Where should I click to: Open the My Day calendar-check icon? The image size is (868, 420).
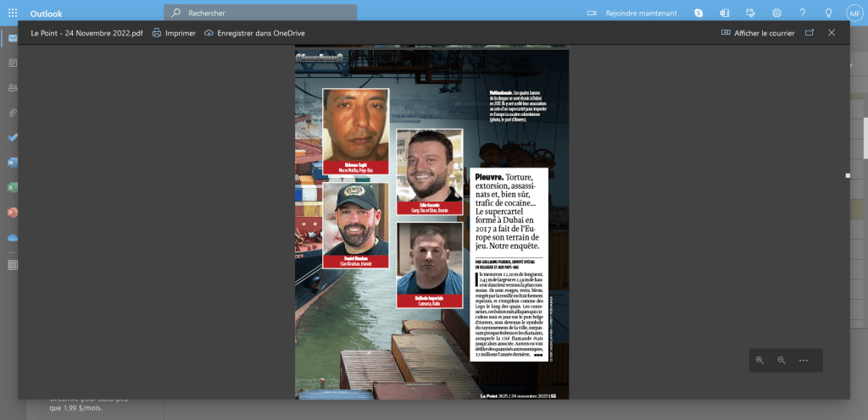(750, 14)
